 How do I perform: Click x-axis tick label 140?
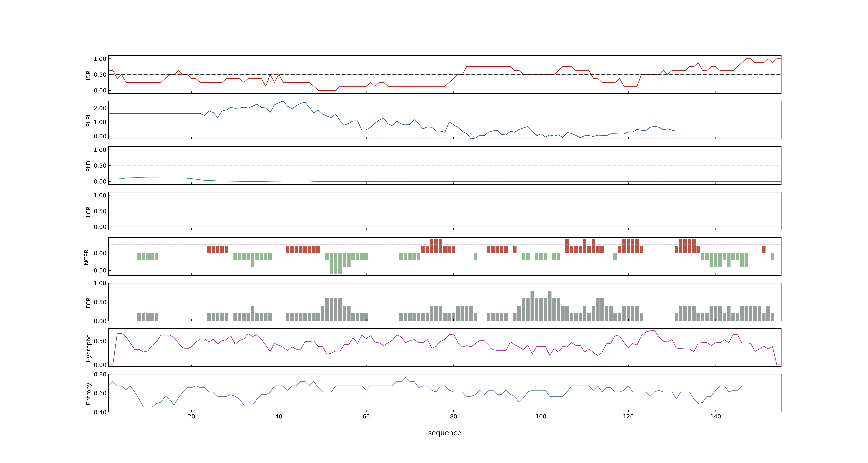click(x=715, y=416)
